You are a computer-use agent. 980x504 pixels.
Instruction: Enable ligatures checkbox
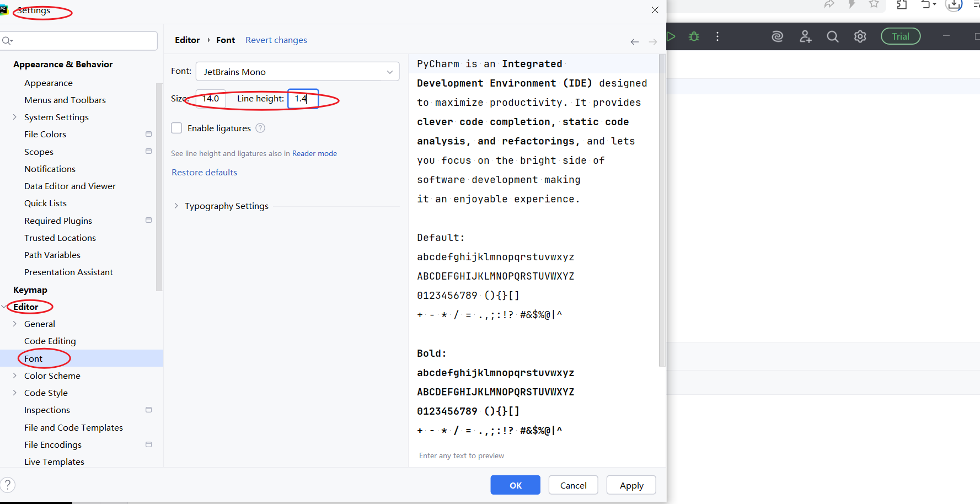[176, 128]
